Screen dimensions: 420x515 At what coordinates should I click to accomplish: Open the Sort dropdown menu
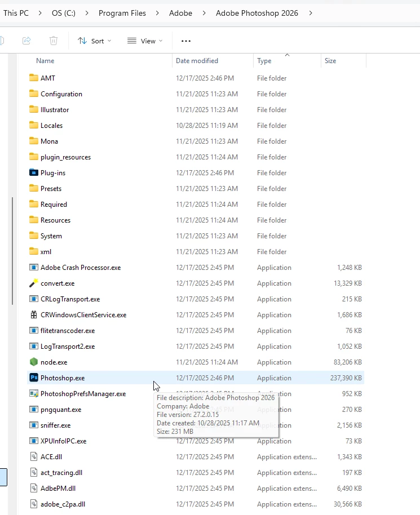[x=95, y=41]
